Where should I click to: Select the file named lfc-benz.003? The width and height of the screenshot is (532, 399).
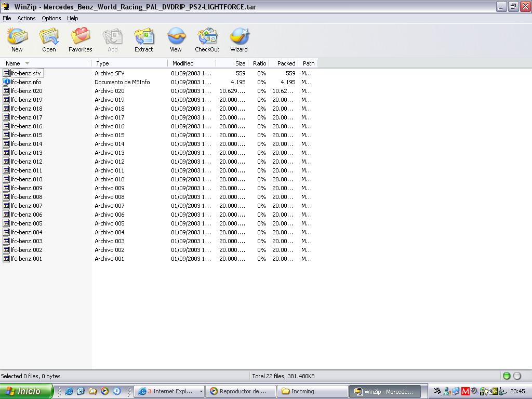point(26,241)
